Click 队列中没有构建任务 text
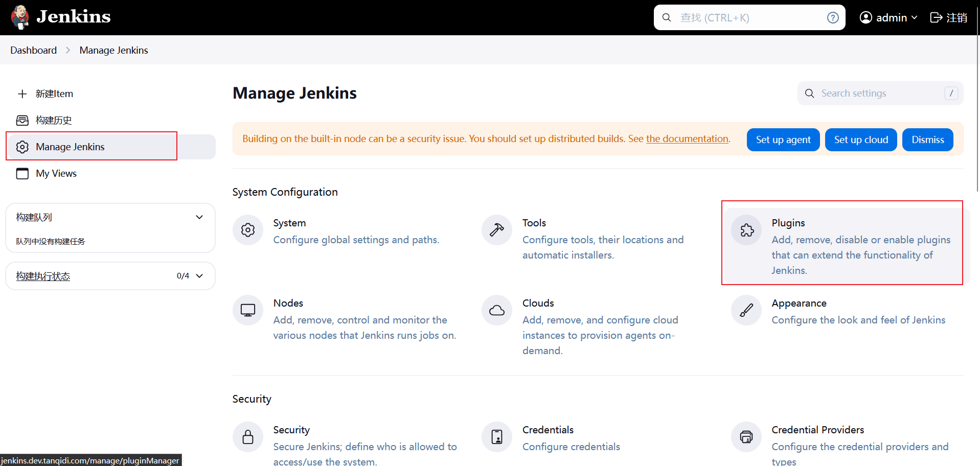The height and width of the screenshot is (466, 980). pos(51,241)
